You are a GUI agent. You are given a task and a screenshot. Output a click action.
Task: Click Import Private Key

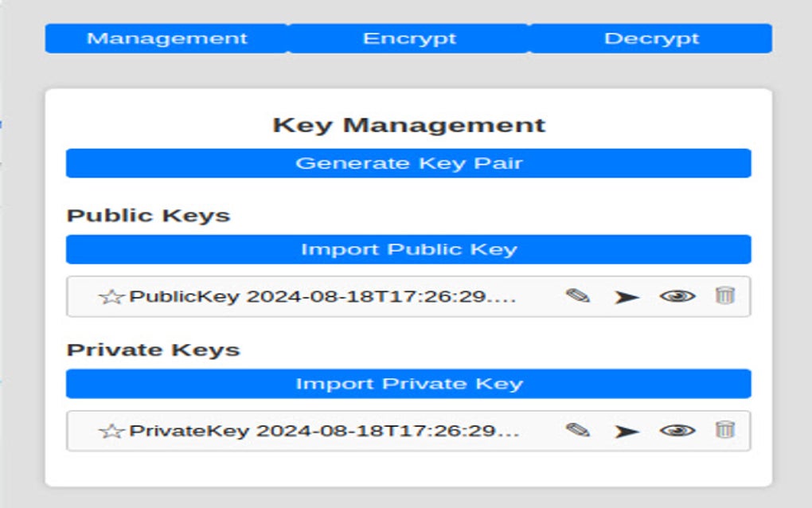click(408, 383)
